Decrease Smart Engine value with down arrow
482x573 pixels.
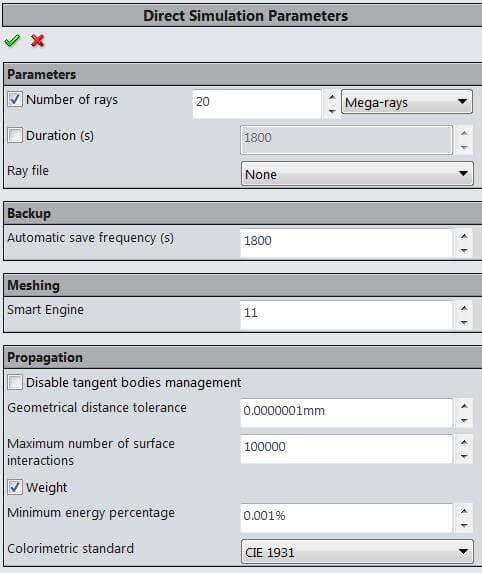click(x=464, y=322)
